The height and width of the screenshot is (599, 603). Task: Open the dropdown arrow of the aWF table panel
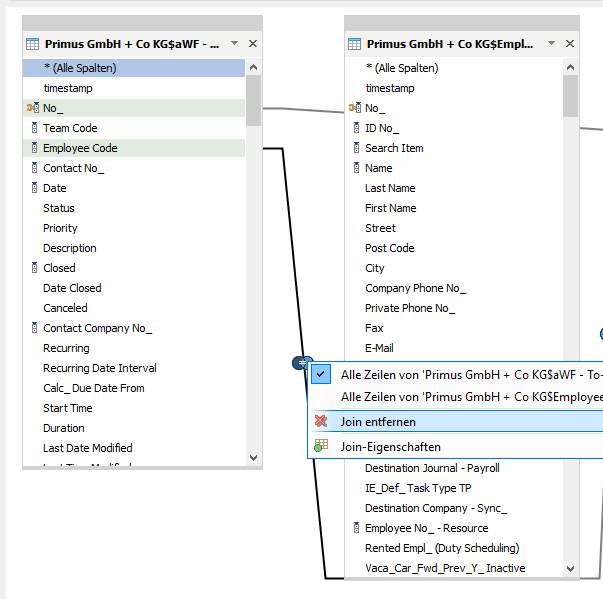[234, 44]
